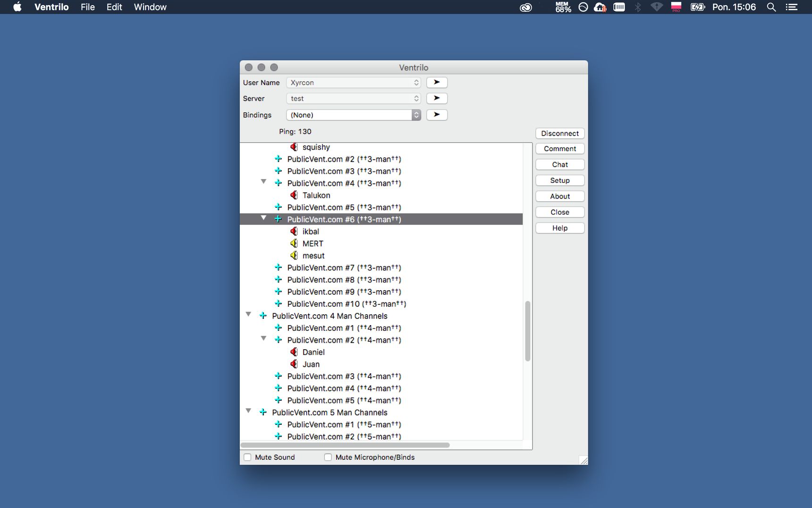Click the yellow speaker icon beside mesut
812x508 pixels.
[294, 255]
